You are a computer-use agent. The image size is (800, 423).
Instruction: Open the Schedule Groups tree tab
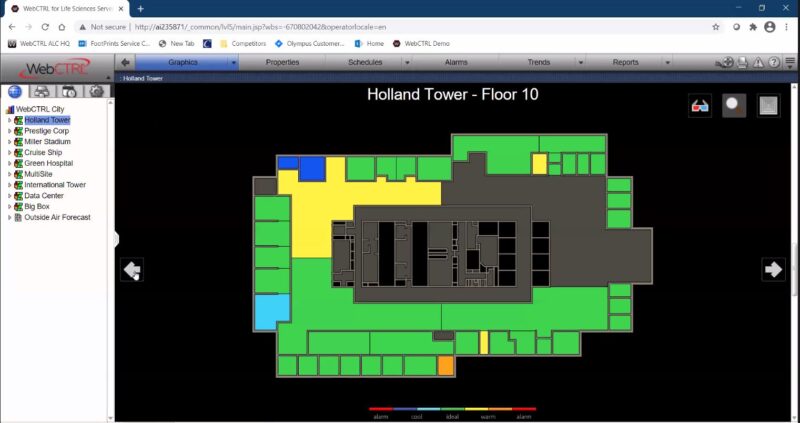click(70, 92)
